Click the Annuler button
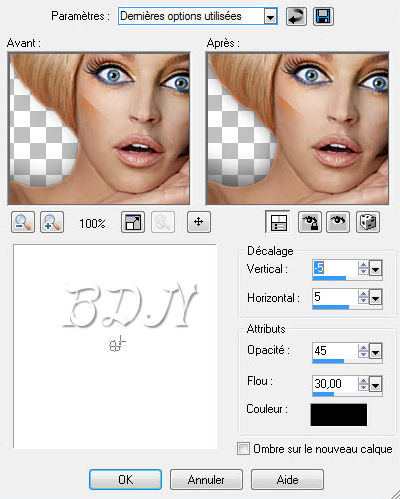The image size is (400, 499). pos(206,480)
